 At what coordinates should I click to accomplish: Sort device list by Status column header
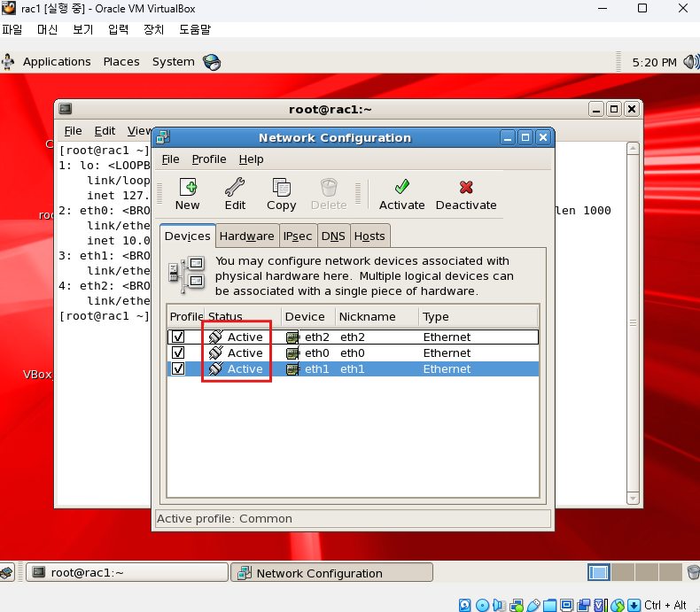(243, 317)
